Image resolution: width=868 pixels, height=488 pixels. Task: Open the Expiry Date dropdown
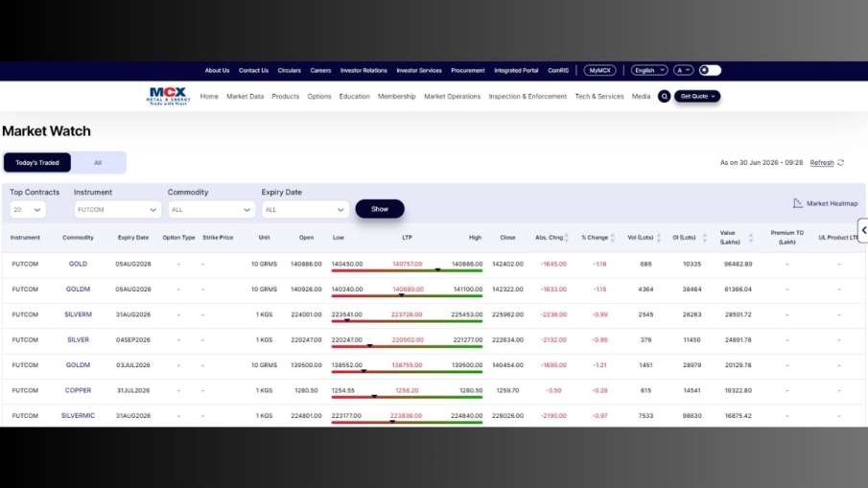(305, 210)
